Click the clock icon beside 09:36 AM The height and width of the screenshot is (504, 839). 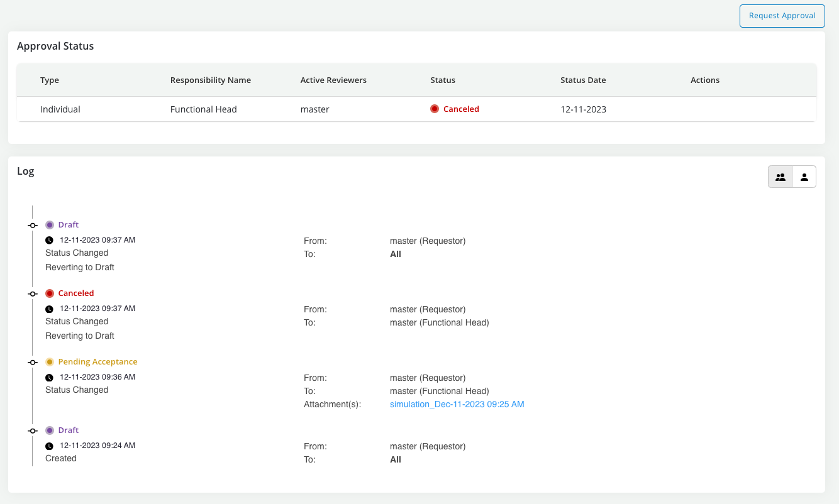tap(50, 378)
